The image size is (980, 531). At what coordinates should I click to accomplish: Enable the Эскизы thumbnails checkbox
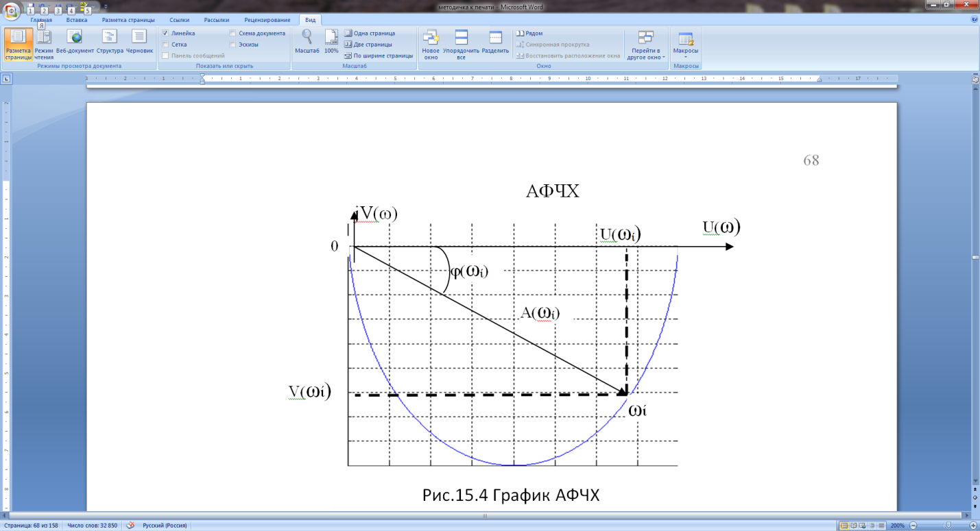click(233, 44)
